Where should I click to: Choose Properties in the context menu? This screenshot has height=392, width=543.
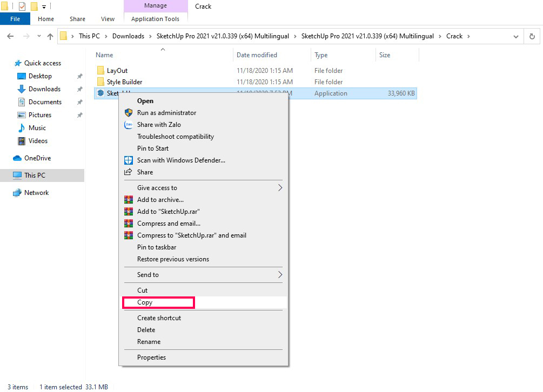[x=151, y=357]
